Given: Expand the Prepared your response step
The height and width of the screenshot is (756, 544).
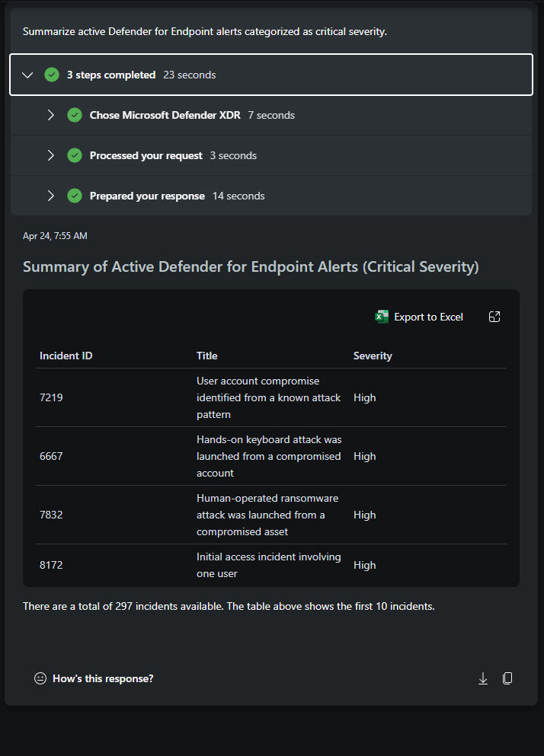Looking at the screenshot, I should tap(51, 196).
